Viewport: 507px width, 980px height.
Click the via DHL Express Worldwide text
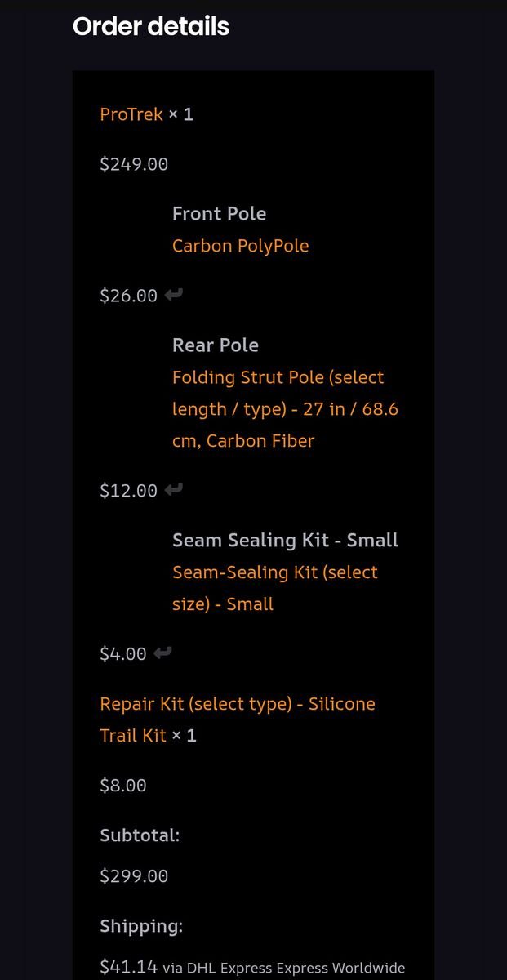click(x=283, y=969)
